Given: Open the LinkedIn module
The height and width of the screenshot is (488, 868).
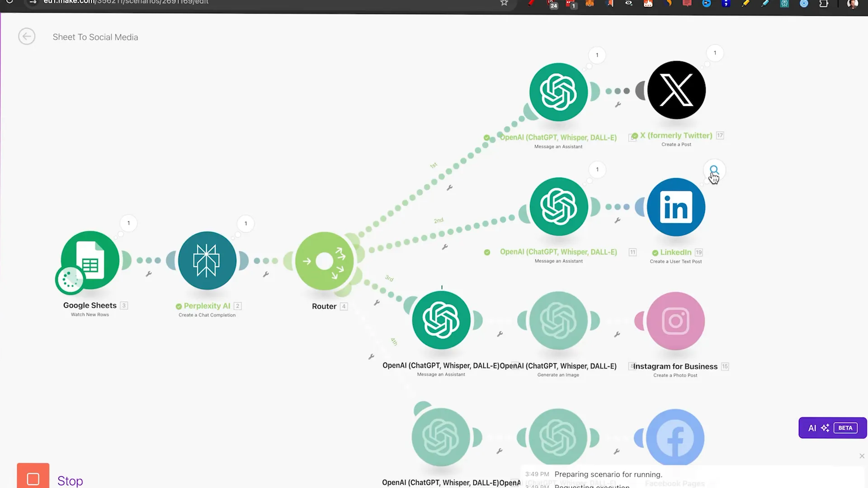Looking at the screenshot, I should (676, 207).
